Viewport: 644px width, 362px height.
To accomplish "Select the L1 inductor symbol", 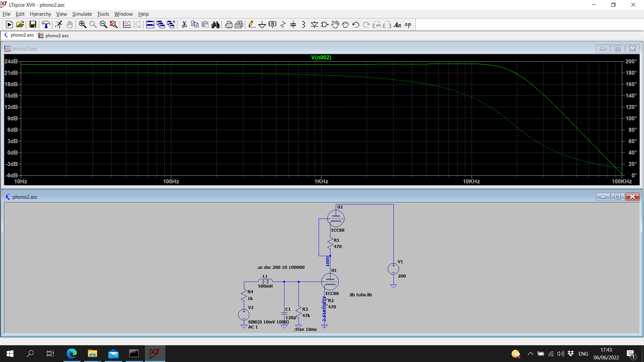I will pos(265,282).
